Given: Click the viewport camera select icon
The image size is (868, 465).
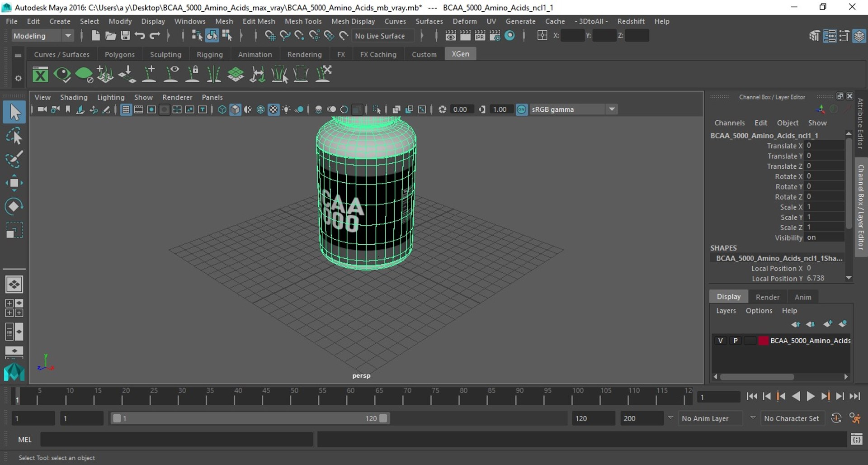Looking at the screenshot, I should click(42, 109).
